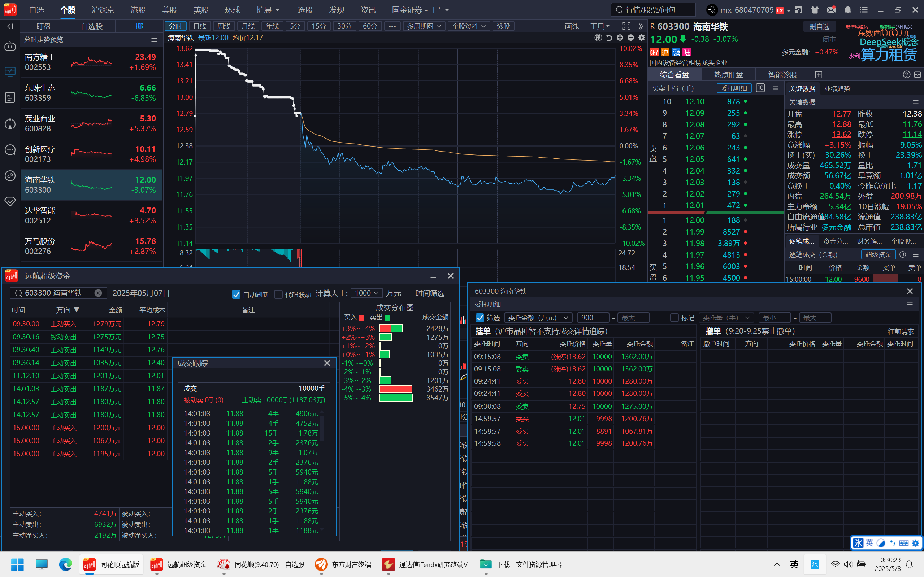Switch to the 热点盯盘 tab

pyautogui.click(x=729, y=74)
